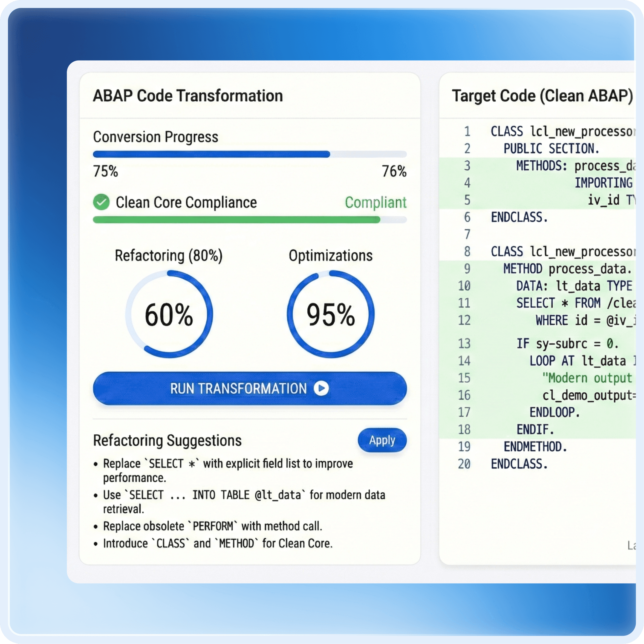Screen dimensions: 644x644
Task: Click the ABAP Code Transformation heading
Action: (188, 96)
